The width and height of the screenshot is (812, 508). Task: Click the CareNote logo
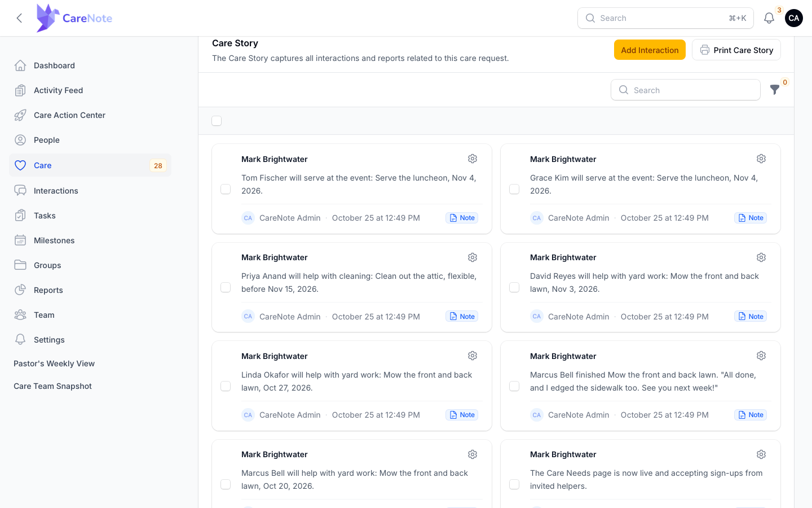pos(74,18)
